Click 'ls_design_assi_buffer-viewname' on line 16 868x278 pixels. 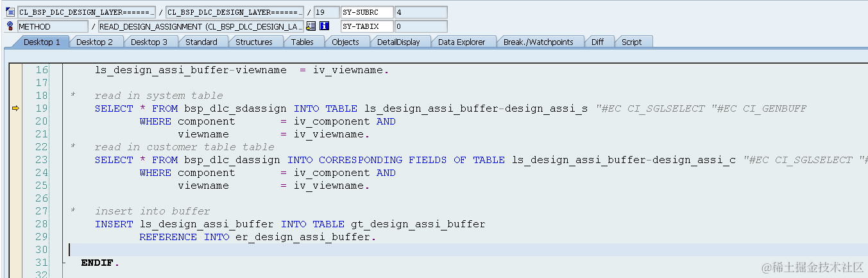[191, 70]
